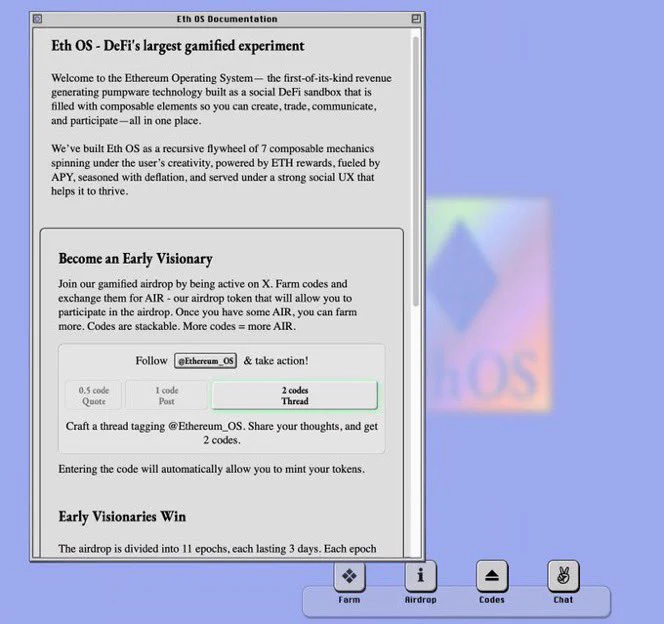Open the Chat peace-hand icon
The image size is (664, 624).
click(563, 576)
